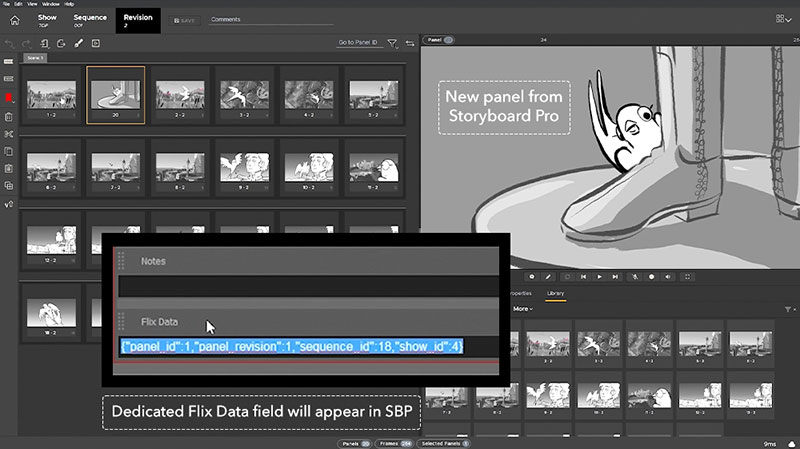Click the first panel strip sidebar icon

click(x=9, y=62)
